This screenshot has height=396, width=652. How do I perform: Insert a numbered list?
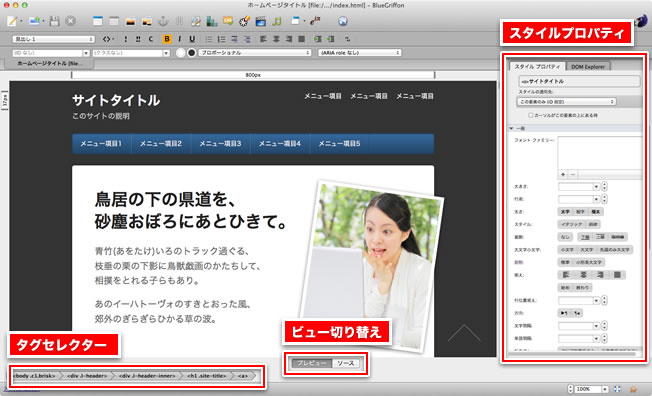click(x=222, y=39)
